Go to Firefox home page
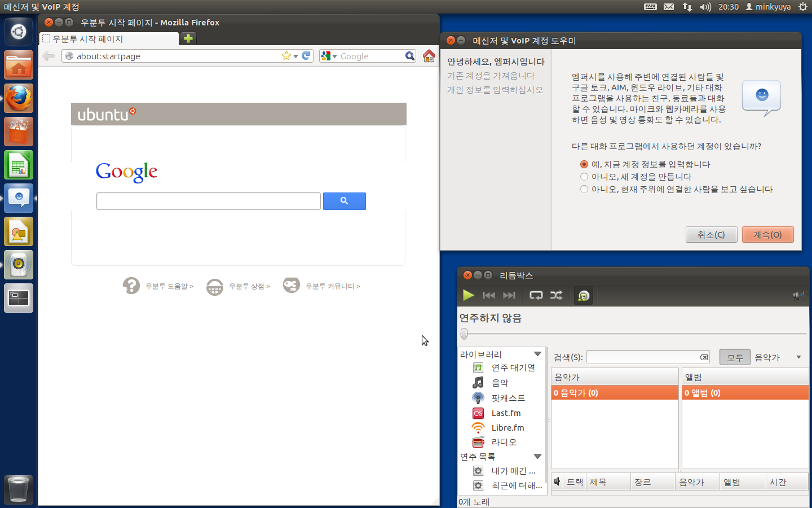 click(x=429, y=56)
